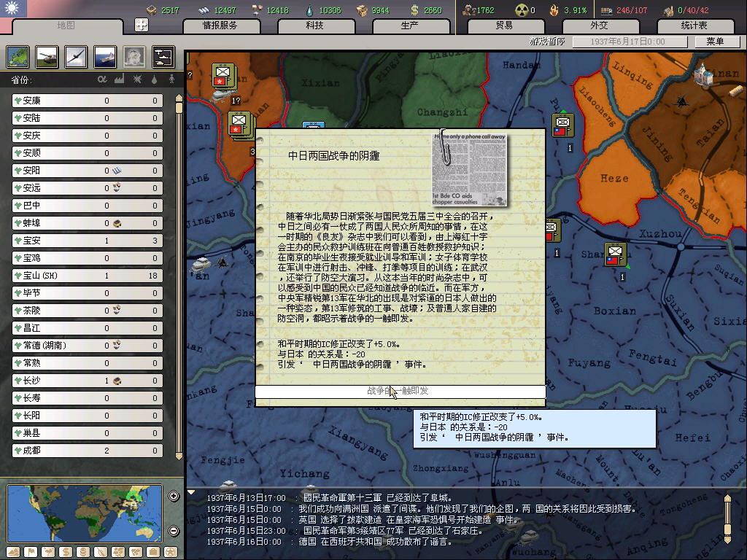Select the star-in-circle diplomatic map mode
Viewport: 747px width, 560px height.
[x=171, y=552]
